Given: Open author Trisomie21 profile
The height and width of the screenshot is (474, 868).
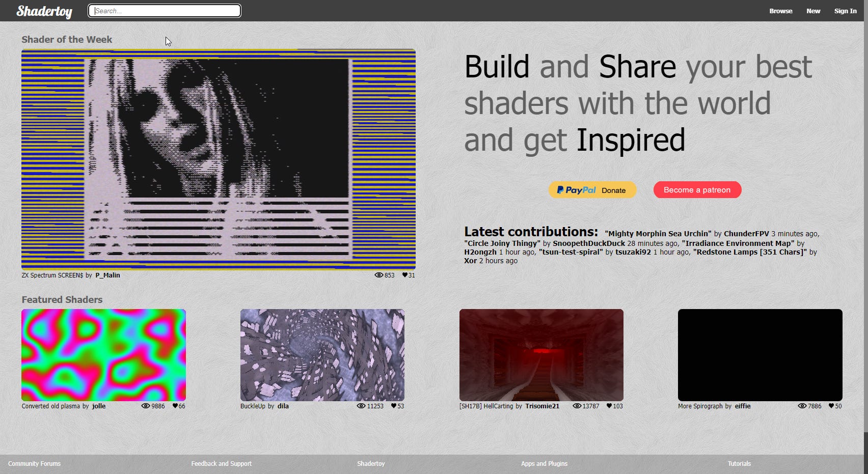Looking at the screenshot, I should tap(542, 406).
